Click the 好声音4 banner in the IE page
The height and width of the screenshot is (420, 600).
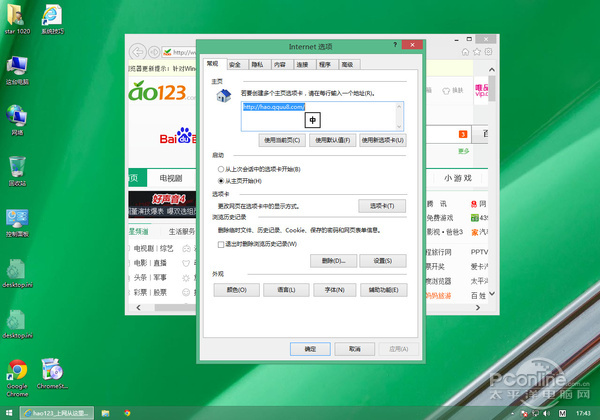point(162,205)
